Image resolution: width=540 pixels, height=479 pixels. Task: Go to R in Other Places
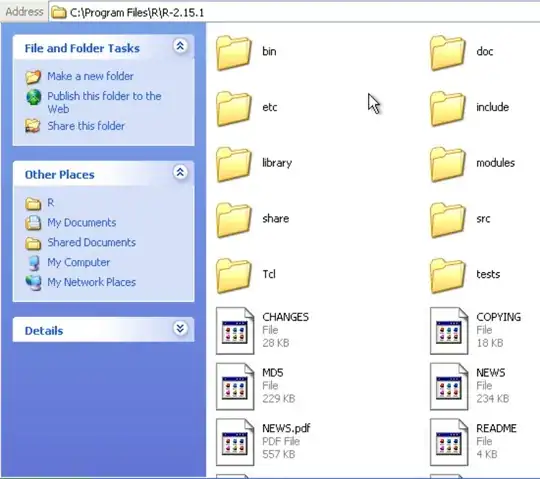tap(51, 202)
